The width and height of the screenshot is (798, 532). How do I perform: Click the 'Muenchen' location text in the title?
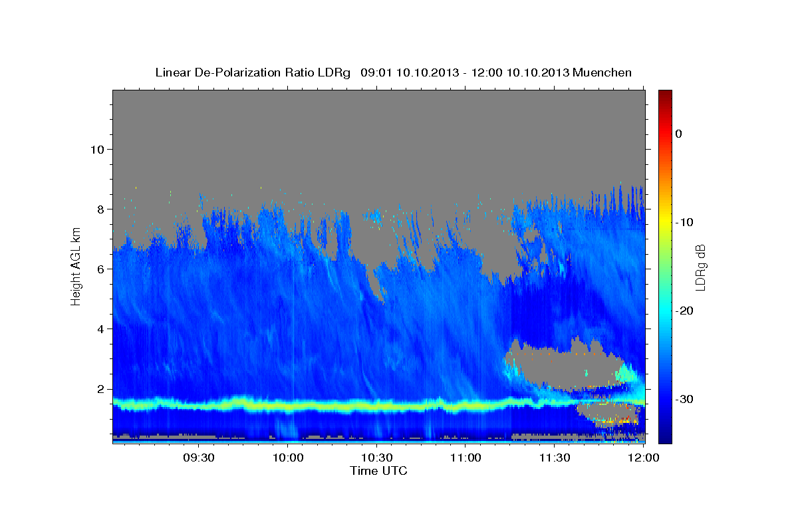pyautogui.click(x=600, y=72)
